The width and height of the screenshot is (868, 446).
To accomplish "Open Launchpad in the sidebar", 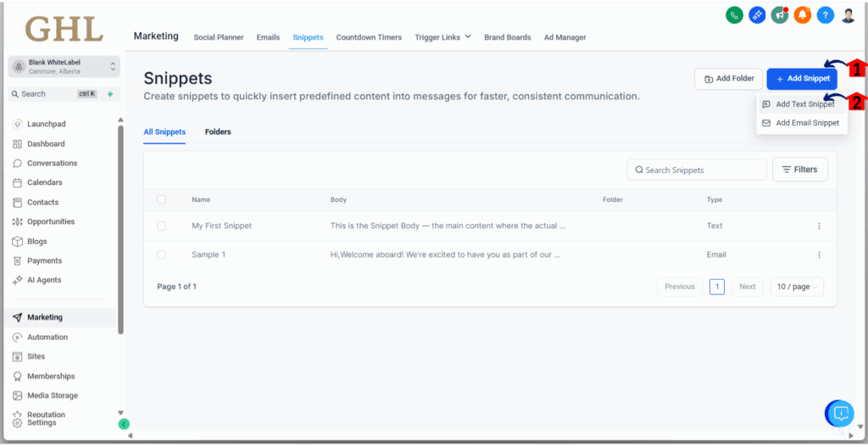I will coord(47,124).
